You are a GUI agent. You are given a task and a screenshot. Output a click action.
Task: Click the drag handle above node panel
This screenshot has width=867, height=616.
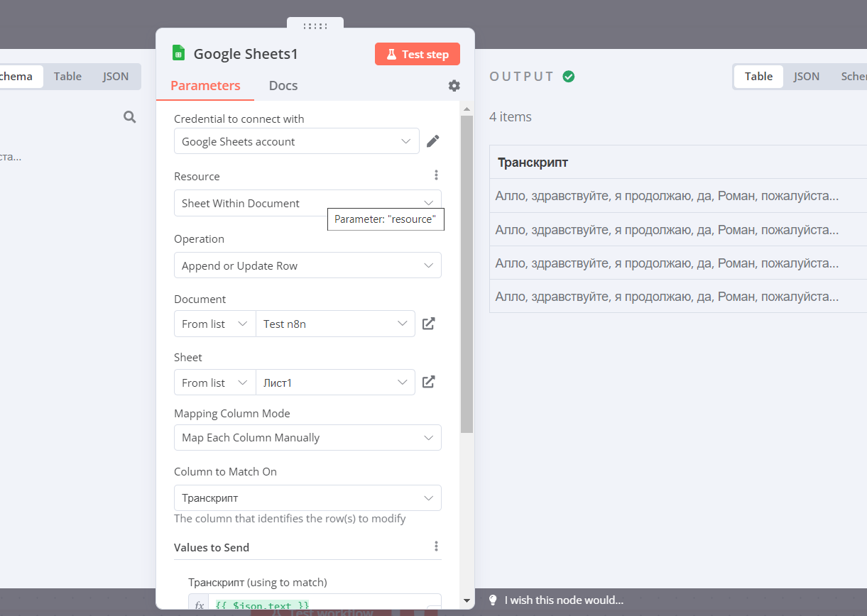(x=315, y=26)
